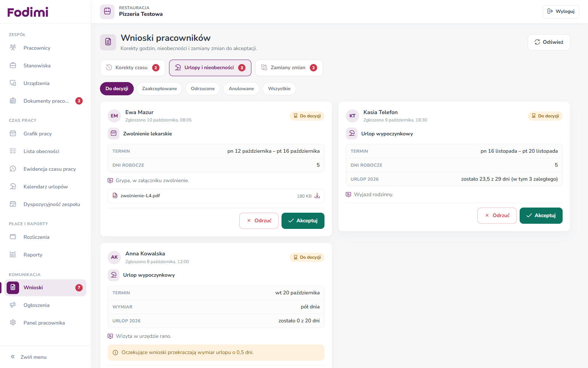Click Kasia Telefon's KT avatar
The height and width of the screenshot is (368, 588).
click(x=352, y=116)
